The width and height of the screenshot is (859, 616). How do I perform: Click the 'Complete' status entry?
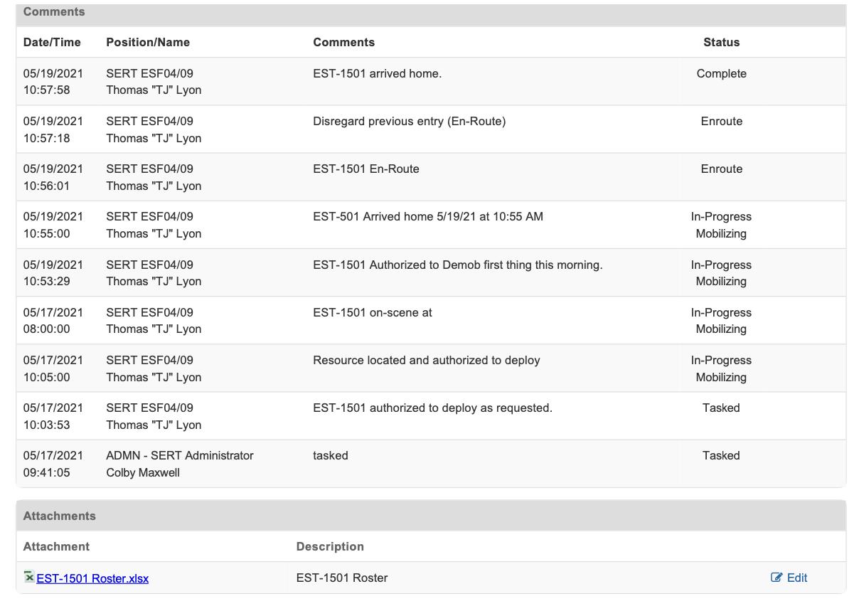pos(721,73)
